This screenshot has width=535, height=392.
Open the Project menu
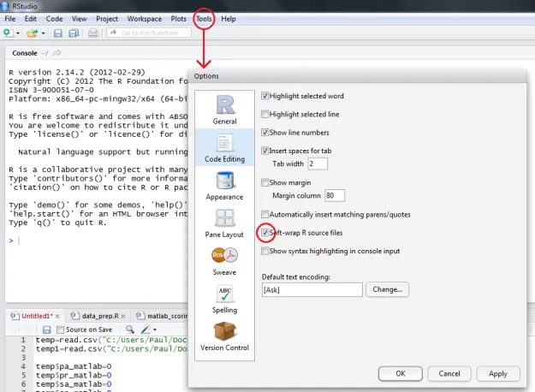pos(107,19)
